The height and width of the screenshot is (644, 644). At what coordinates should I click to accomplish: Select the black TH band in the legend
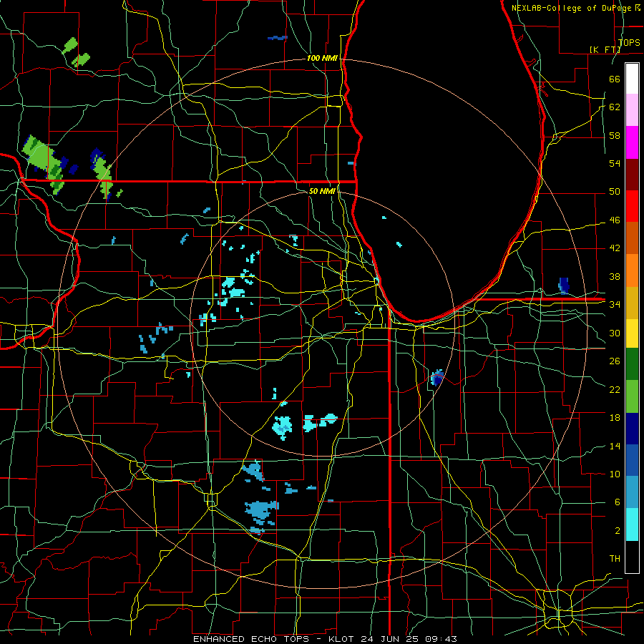click(x=632, y=557)
